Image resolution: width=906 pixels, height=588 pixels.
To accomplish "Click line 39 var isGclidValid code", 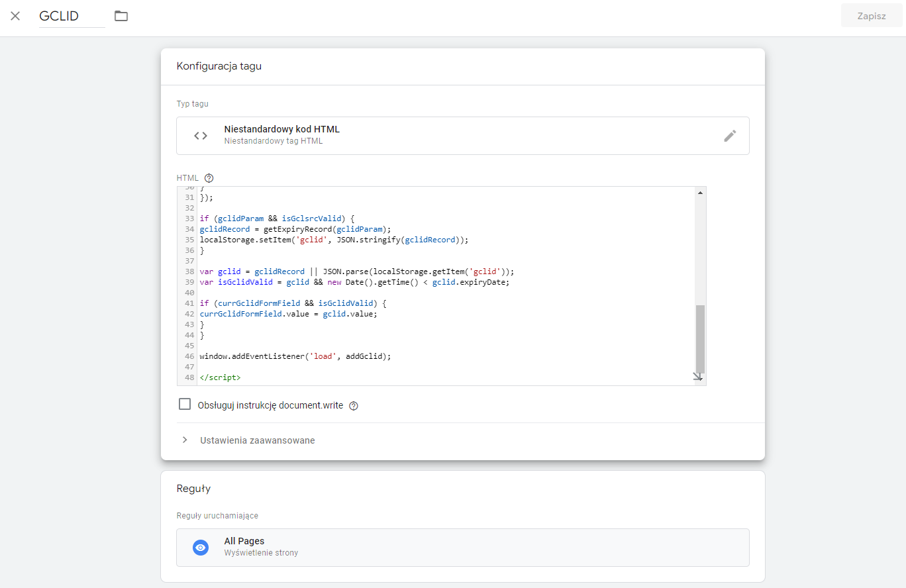I will (x=355, y=282).
